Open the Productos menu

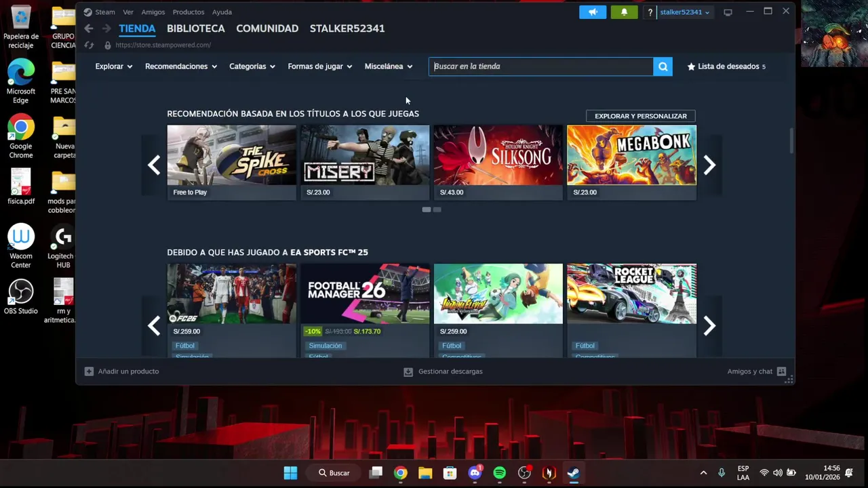189,12
